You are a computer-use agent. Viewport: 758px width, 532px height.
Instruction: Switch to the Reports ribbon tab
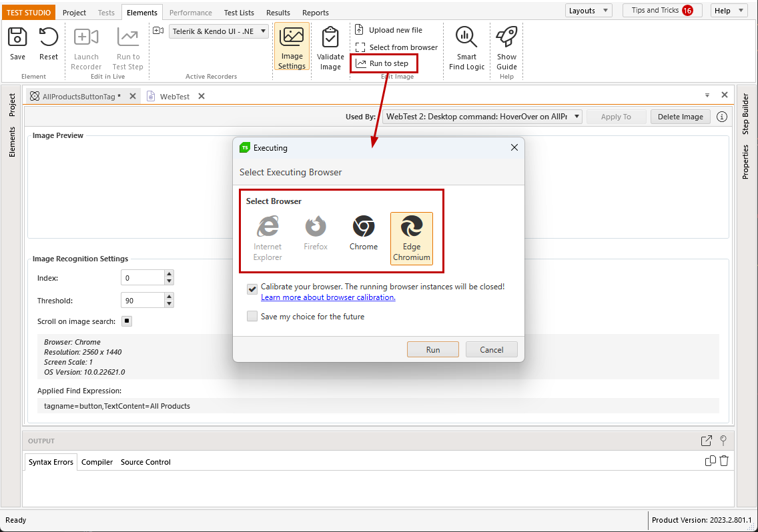315,13
